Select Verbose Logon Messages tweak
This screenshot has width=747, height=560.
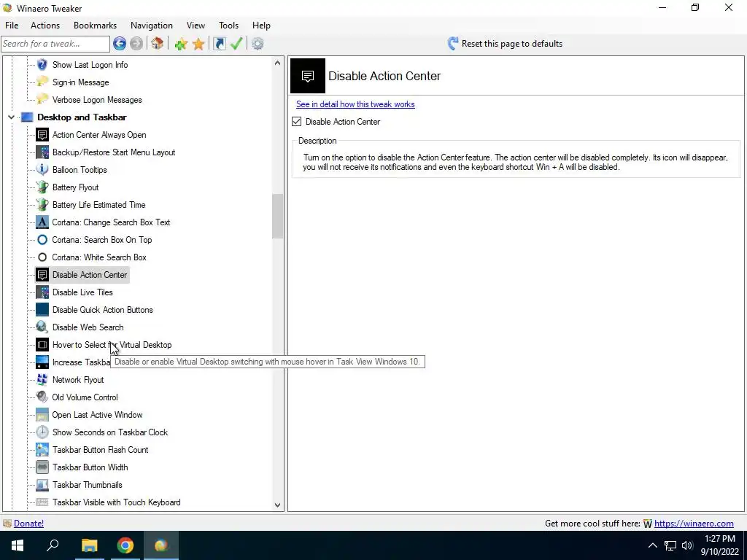pos(97,100)
